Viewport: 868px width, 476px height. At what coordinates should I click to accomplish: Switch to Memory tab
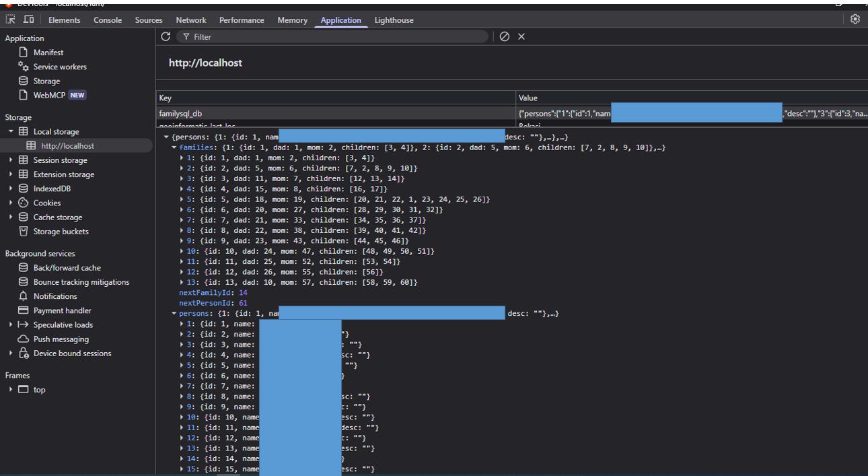click(292, 20)
